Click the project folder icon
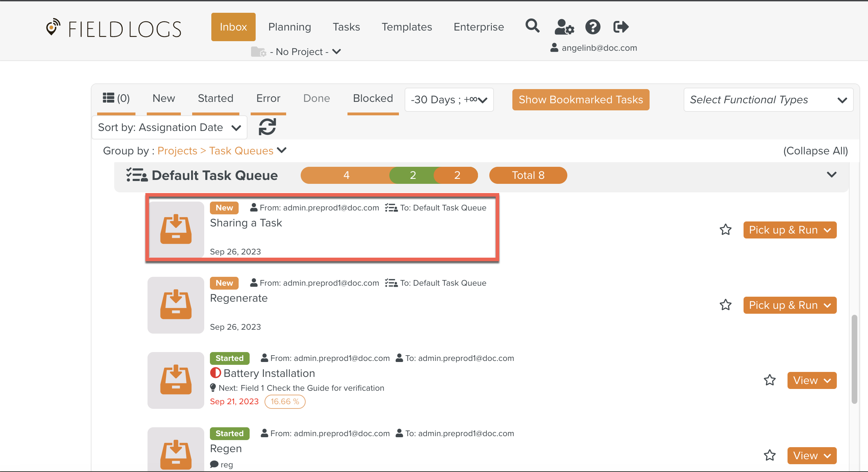The width and height of the screenshot is (868, 472). coord(258,52)
